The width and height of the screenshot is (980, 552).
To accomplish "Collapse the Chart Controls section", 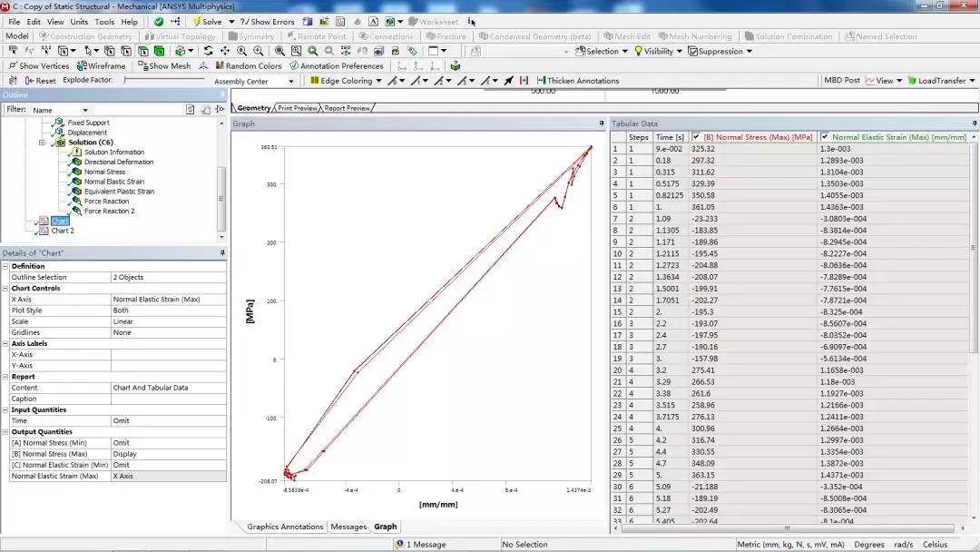I will tap(5, 288).
